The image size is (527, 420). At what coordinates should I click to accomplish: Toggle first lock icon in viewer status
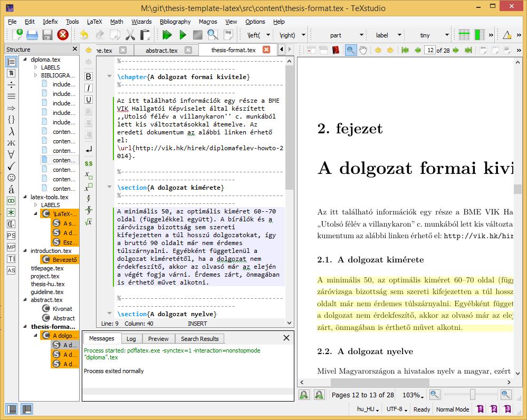(x=304, y=395)
